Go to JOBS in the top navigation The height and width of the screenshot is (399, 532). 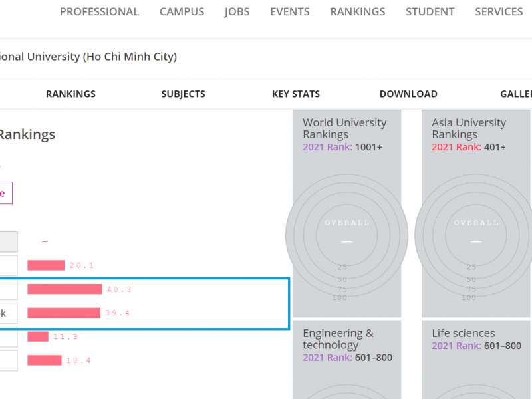tap(237, 12)
